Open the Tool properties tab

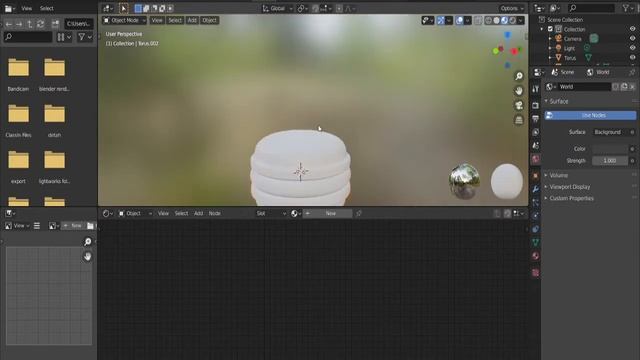click(x=536, y=89)
